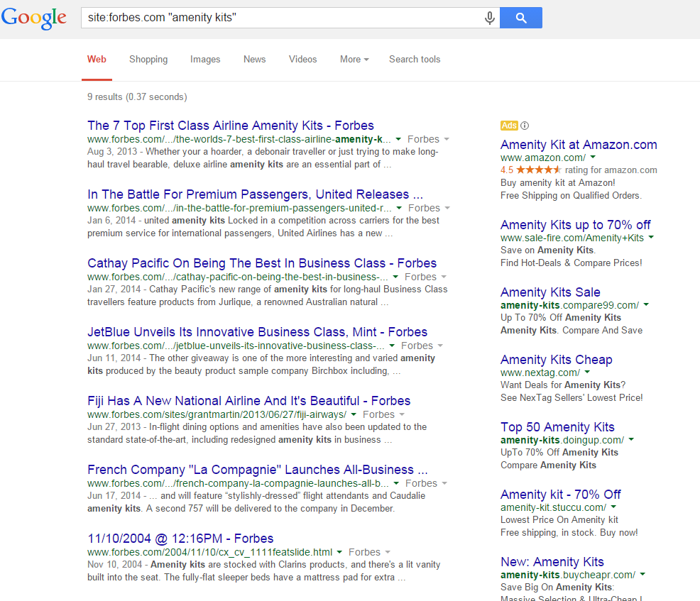Open the 'Amenity Kit at Amazon.com' ad
Viewport: 700px width, 601px height.
click(x=579, y=145)
